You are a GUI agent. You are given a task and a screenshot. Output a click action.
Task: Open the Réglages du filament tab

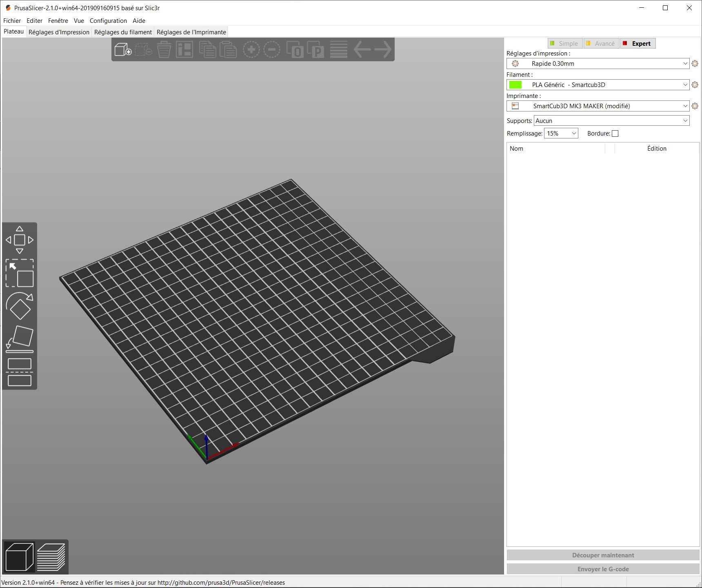pos(123,32)
